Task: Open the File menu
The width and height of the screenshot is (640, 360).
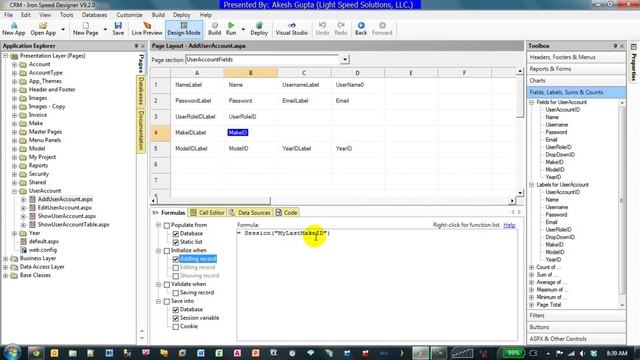Action: click(x=9, y=15)
